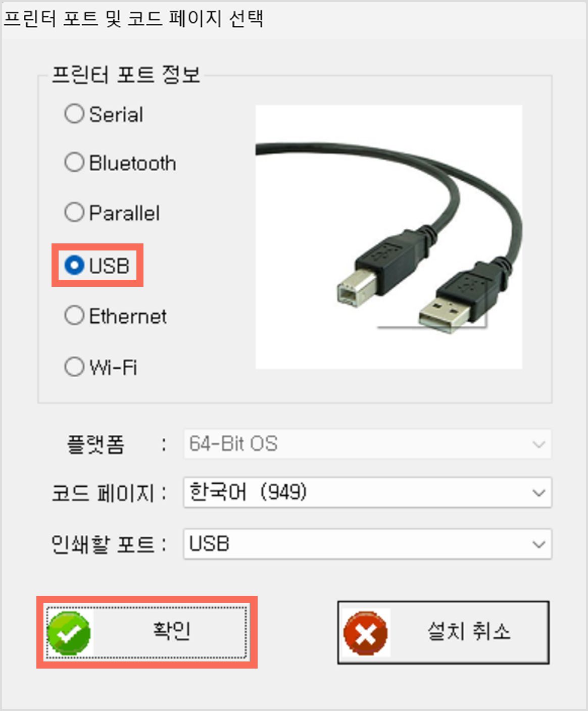Click the 한국어 (949) combo box text

click(248, 492)
